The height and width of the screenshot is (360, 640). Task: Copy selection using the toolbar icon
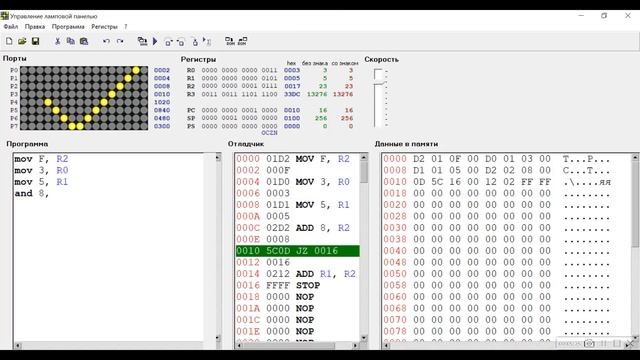pyautogui.click(x=71, y=41)
